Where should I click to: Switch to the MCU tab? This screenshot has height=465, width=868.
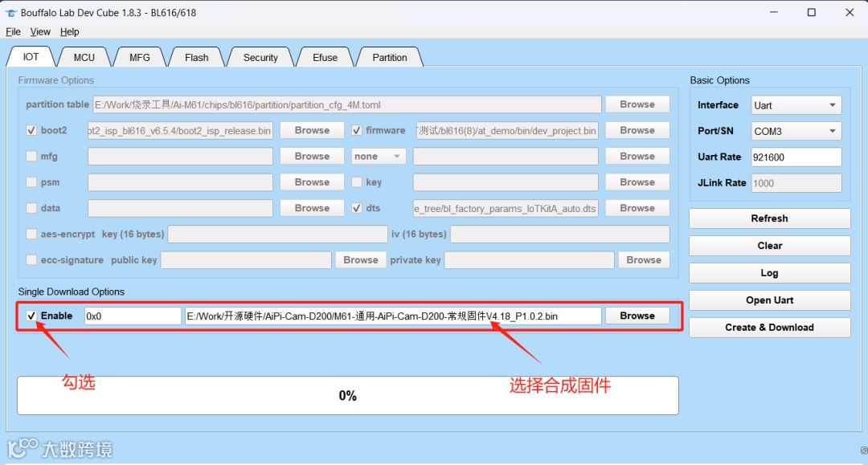(84, 58)
